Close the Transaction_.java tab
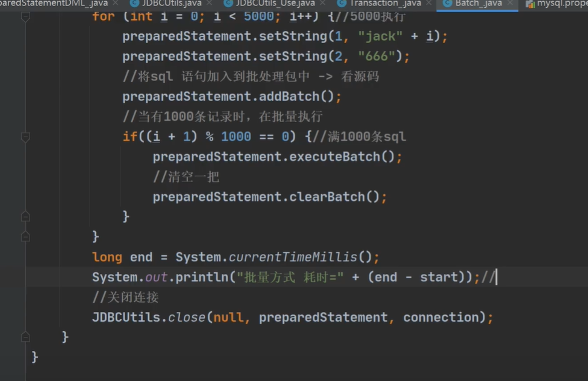Viewport: 588px width, 381px height. click(429, 3)
